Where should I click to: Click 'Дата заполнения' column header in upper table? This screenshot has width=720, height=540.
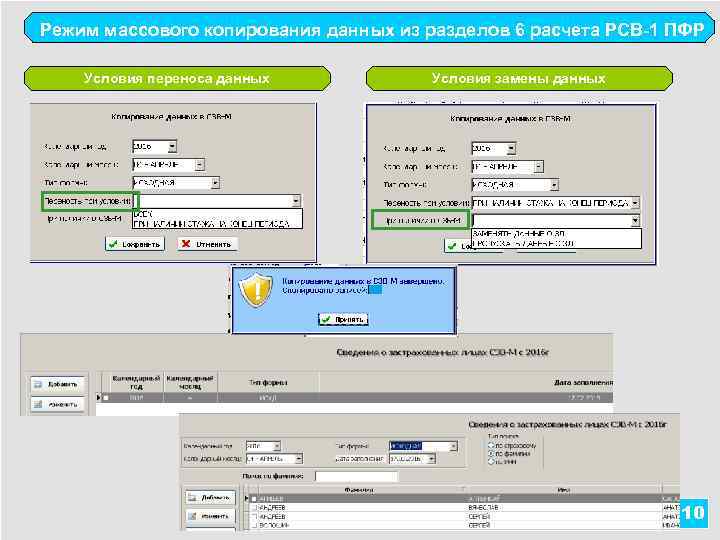(x=583, y=382)
